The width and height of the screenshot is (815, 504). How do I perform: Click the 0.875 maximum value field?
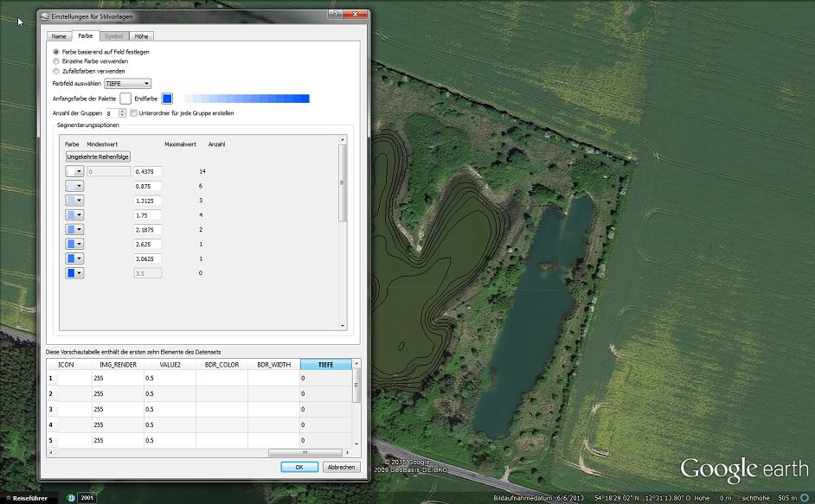(148, 186)
